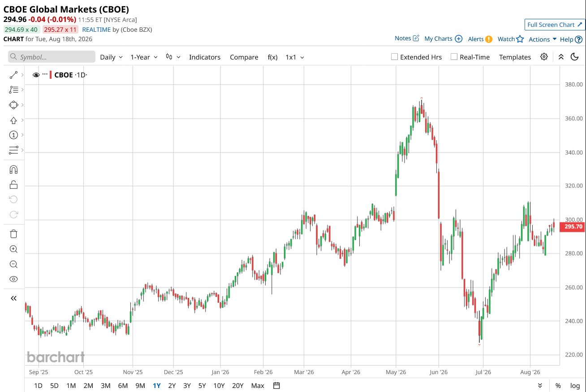Click the REALTIME link
The image size is (586, 392).
click(x=96, y=30)
